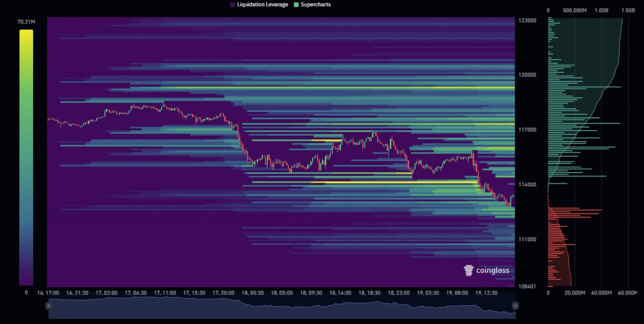Click the left handle of time range slider
The height and width of the screenshot is (324, 644).
point(49,306)
